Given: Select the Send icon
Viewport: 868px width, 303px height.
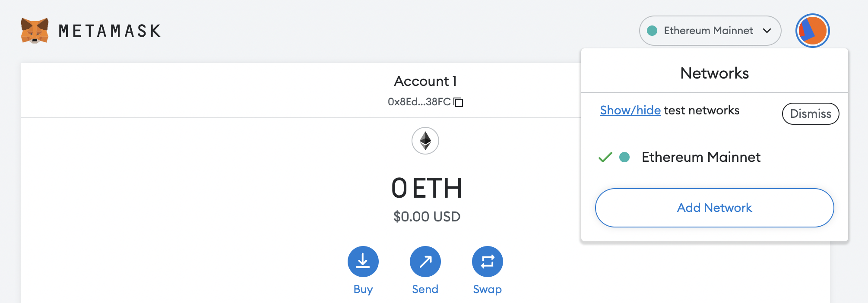Looking at the screenshot, I should point(425,261).
